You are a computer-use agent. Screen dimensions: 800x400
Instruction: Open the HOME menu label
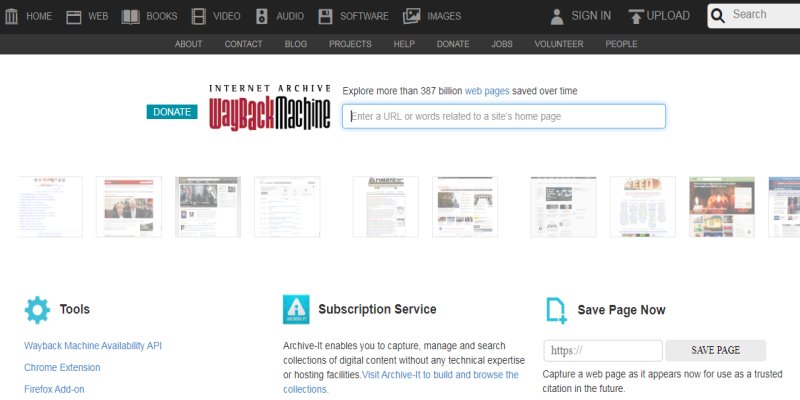pos(39,16)
